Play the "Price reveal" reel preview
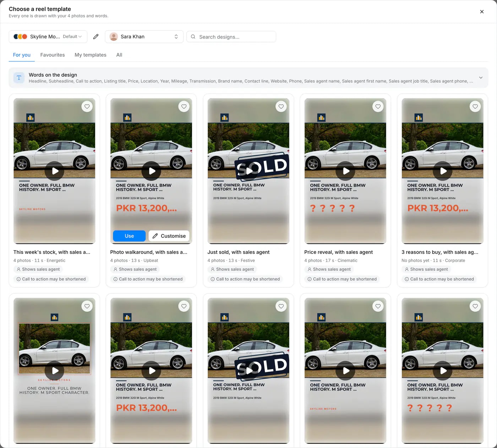497x448 pixels. tap(345, 171)
